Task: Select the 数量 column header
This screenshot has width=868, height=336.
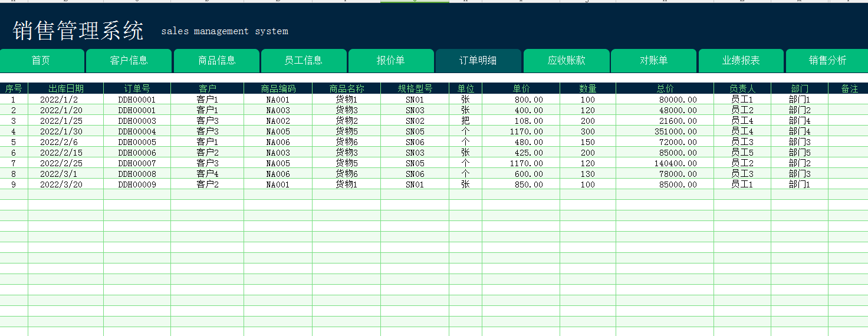Action: tap(588, 88)
